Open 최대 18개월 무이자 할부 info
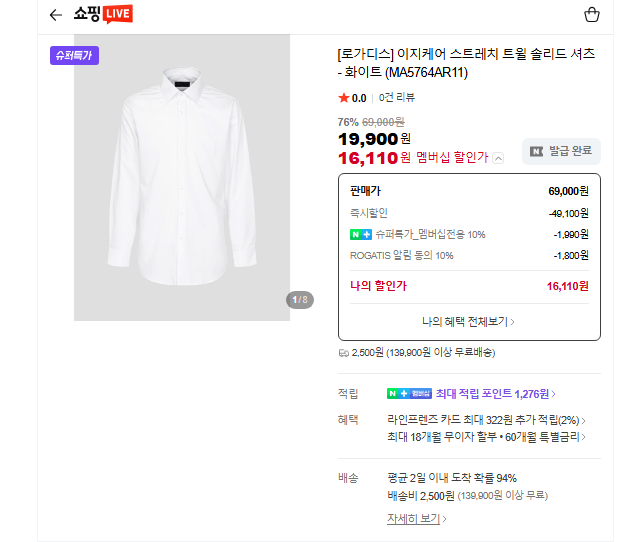The image size is (640, 542). pos(486,437)
